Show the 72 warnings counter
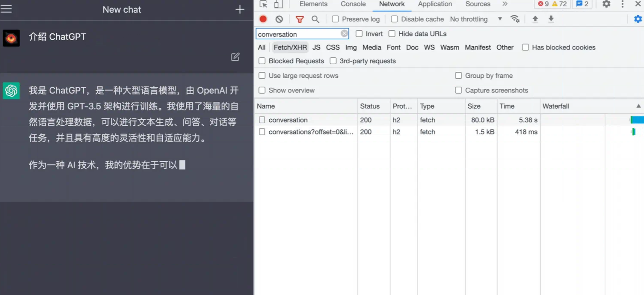644x295 pixels. coord(559,4)
